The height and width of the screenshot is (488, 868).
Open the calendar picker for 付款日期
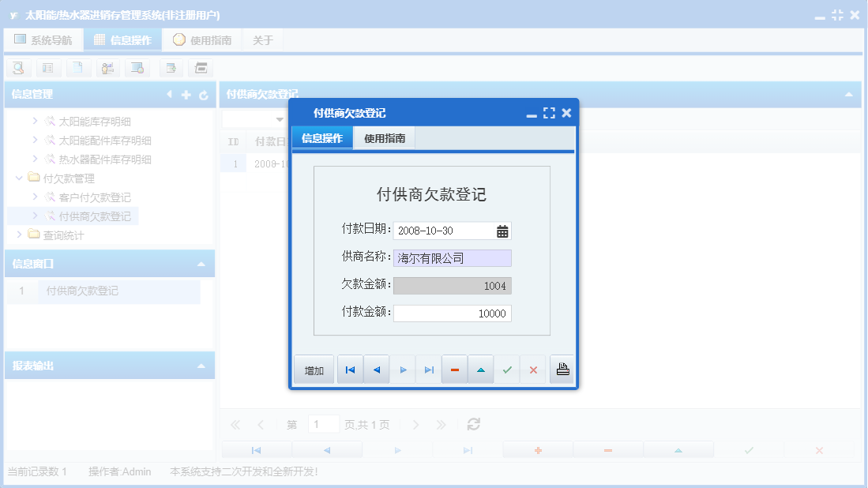(x=503, y=230)
